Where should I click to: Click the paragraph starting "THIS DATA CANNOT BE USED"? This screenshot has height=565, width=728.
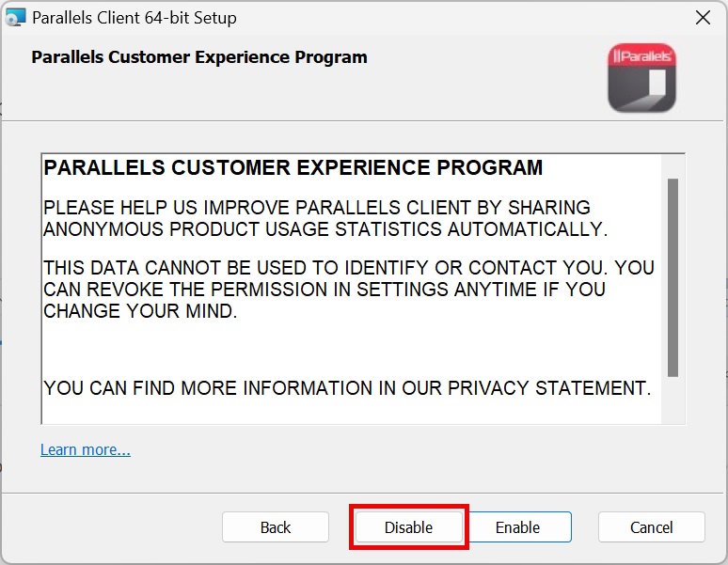(x=348, y=289)
